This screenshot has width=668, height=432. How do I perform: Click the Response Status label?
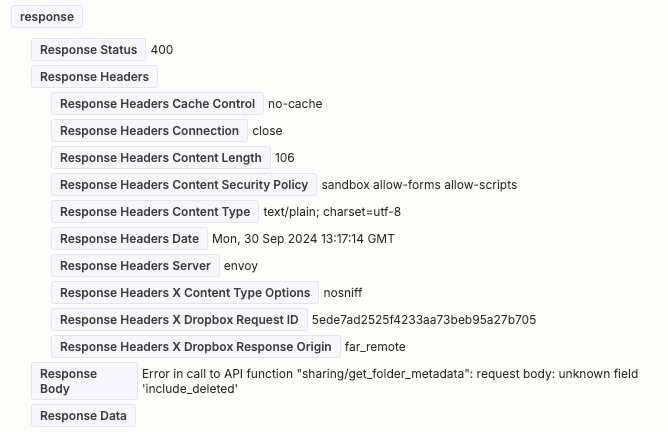(88, 50)
